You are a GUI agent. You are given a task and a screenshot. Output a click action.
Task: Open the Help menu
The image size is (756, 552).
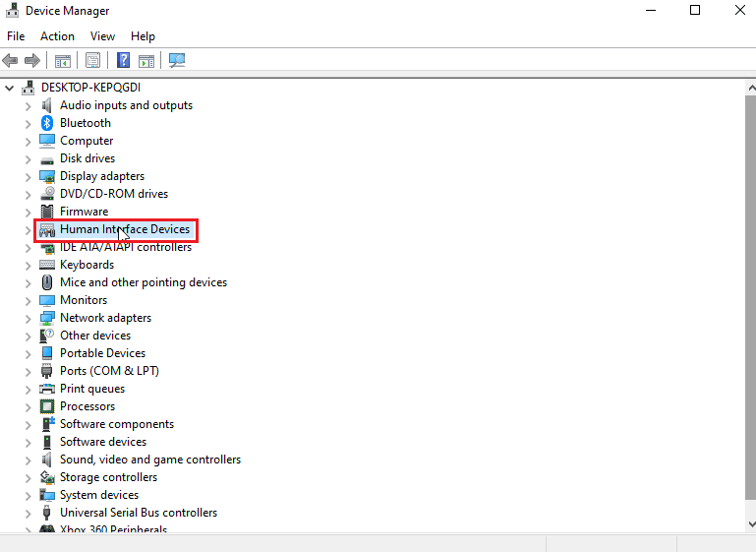coord(143,36)
